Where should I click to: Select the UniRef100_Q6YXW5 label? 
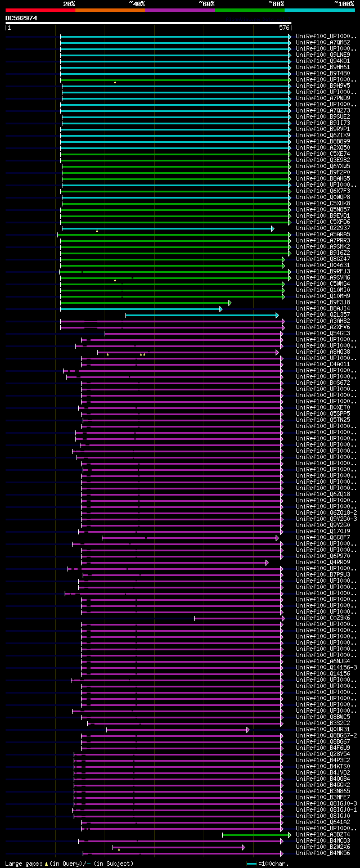[x=323, y=166]
